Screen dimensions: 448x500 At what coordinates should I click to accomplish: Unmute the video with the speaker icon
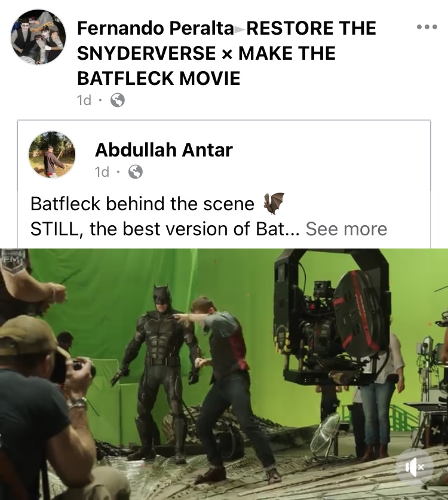point(415,467)
